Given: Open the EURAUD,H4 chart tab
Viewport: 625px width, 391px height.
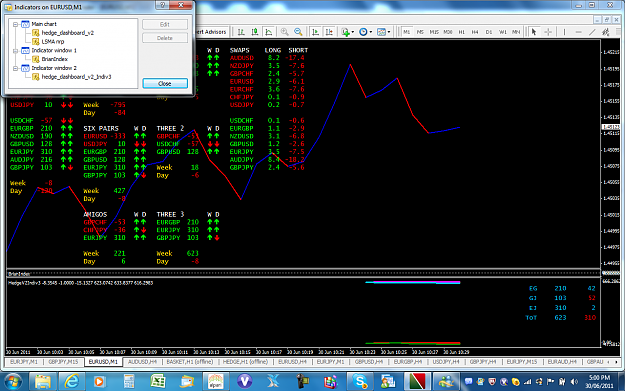Looking at the screenshot, I should pyautogui.click(x=562, y=362).
